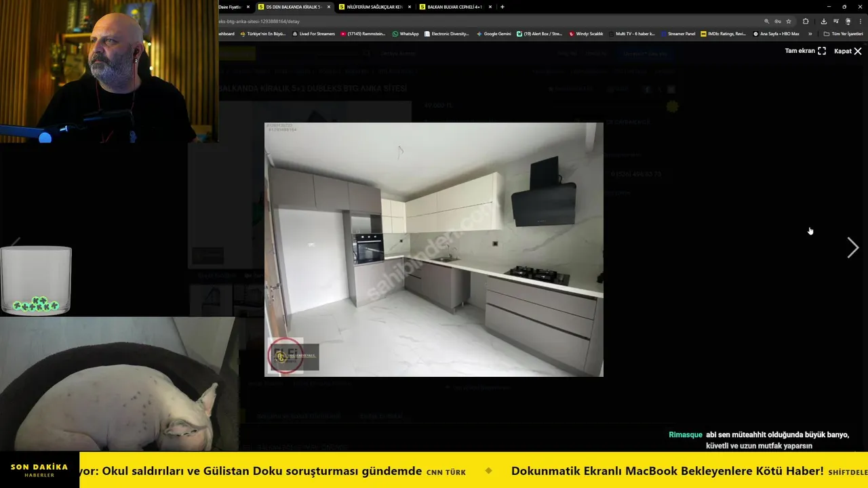Viewport: 868px width, 488px height.
Task: Close the DS DEN BALKANDA KİRALIK tab
Action: (x=329, y=7)
